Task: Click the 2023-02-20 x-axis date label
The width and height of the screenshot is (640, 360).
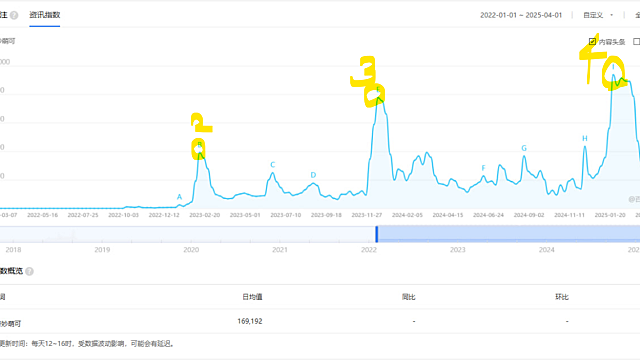Action: 204,215
